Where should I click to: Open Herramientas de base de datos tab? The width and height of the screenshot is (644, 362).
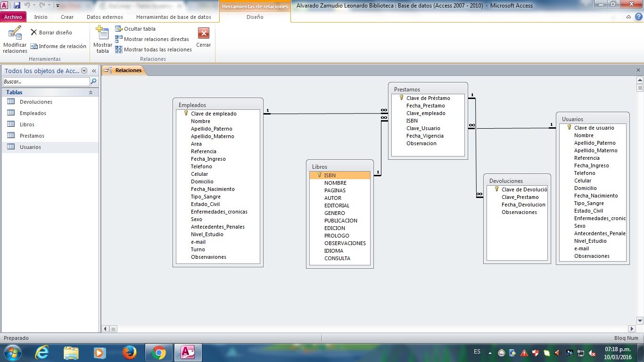[173, 17]
